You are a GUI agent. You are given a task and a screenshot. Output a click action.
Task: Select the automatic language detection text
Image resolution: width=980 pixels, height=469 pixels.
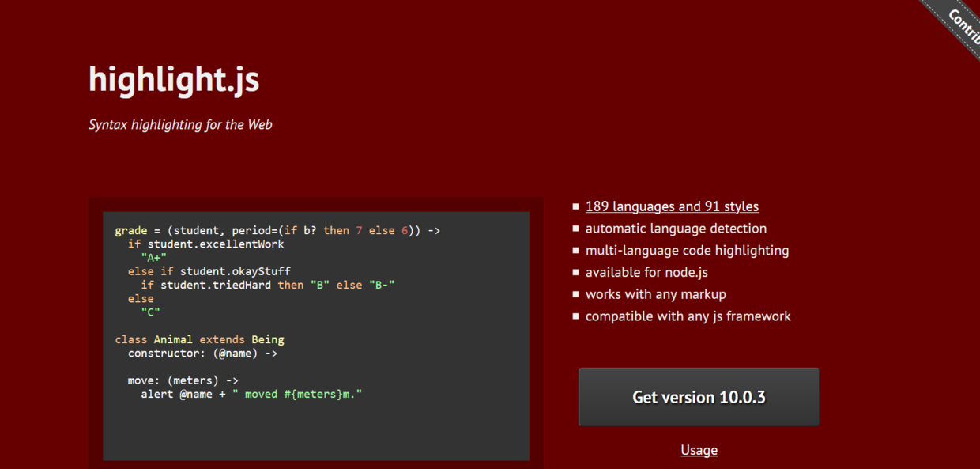(x=676, y=229)
